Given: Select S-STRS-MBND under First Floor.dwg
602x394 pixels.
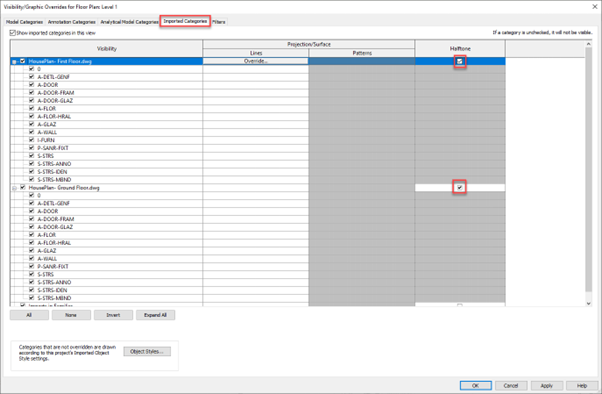Looking at the screenshot, I should click(54, 180).
